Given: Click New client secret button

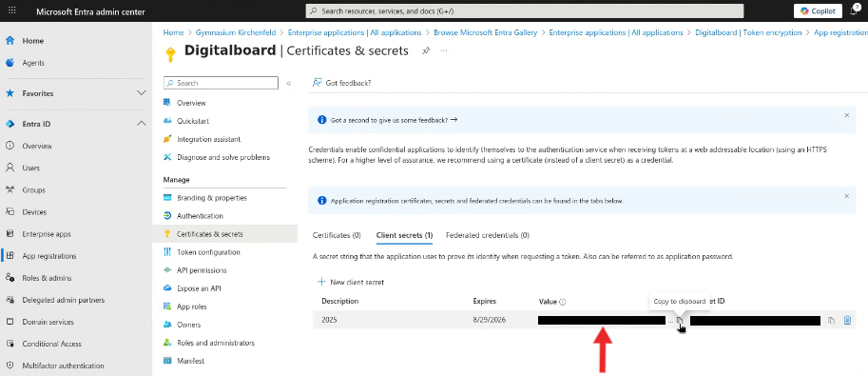Looking at the screenshot, I should pyautogui.click(x=351, y=282).
